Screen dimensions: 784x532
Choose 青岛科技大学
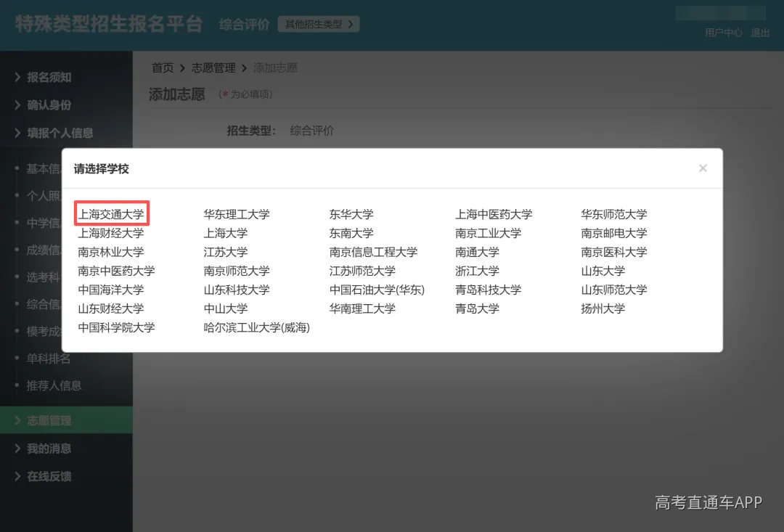[x=488, y=290]
